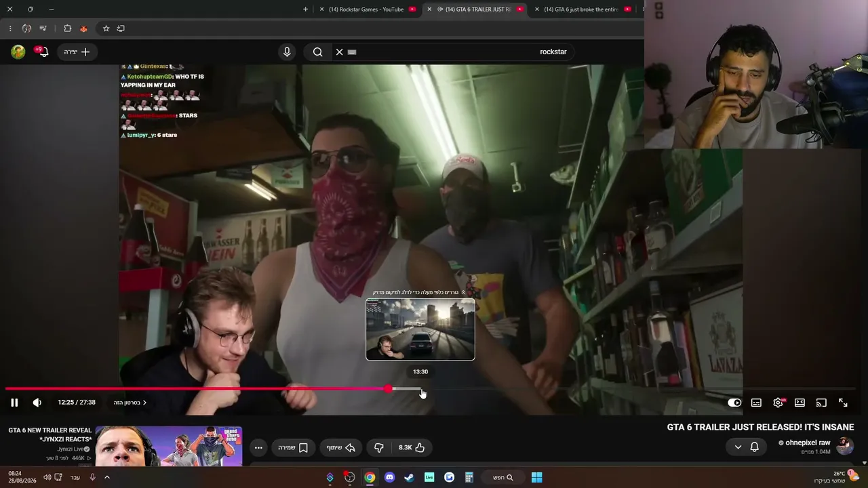868x488 pixels.
Task: Switch the keyboard language (עבר)
Action: (75, 477)
